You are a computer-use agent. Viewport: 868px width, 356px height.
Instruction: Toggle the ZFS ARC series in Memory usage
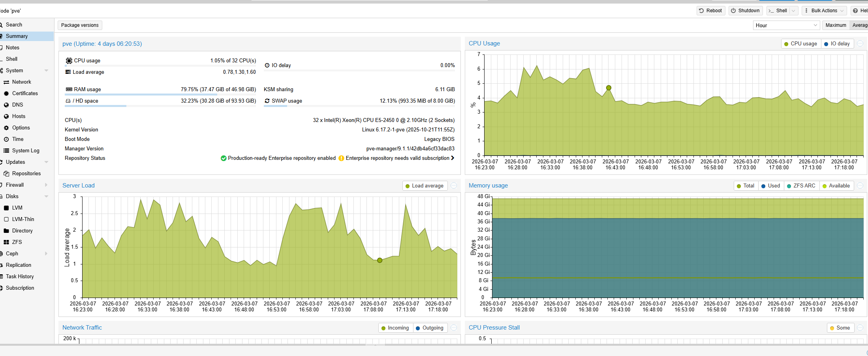(802, 185)
